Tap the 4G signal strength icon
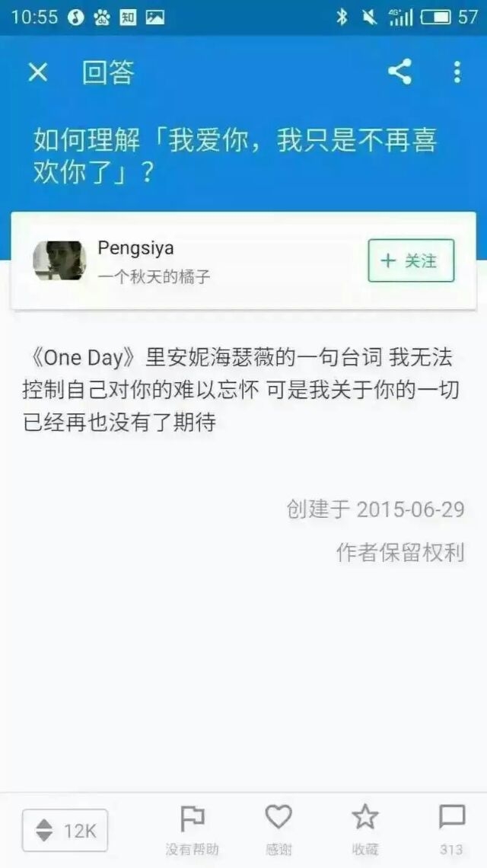 (x=401, y=18)
